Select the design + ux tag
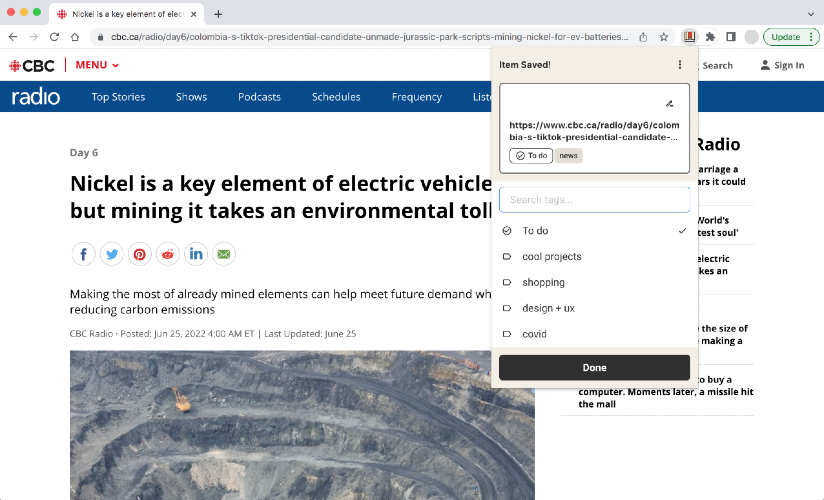Viewport: 824px width, 500px height. click(594, 308)
